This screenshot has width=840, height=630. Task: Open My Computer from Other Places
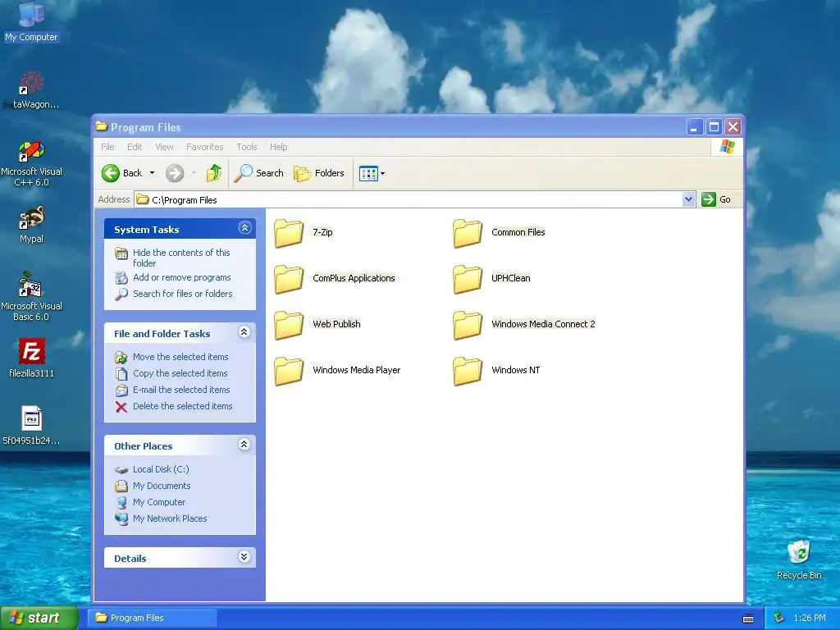point(159,503)
